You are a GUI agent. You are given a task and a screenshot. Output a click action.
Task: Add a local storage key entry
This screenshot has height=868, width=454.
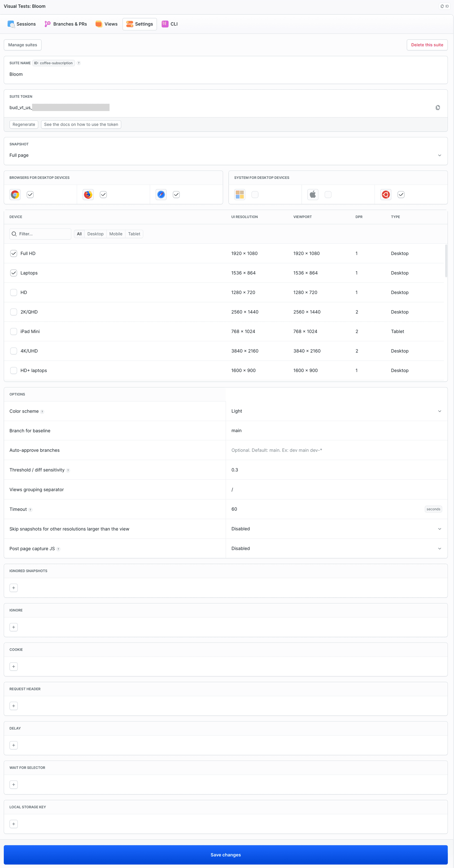[x=13, y=824]
